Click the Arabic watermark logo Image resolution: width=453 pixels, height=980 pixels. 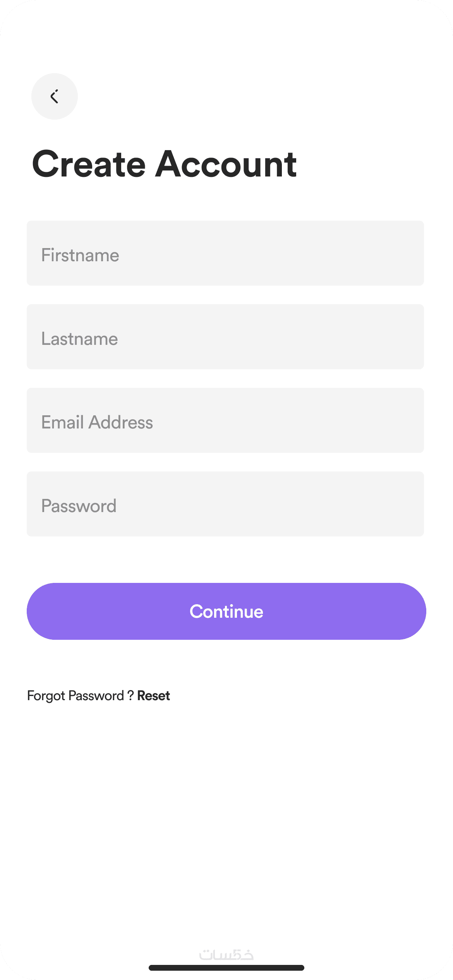point(226,955)
